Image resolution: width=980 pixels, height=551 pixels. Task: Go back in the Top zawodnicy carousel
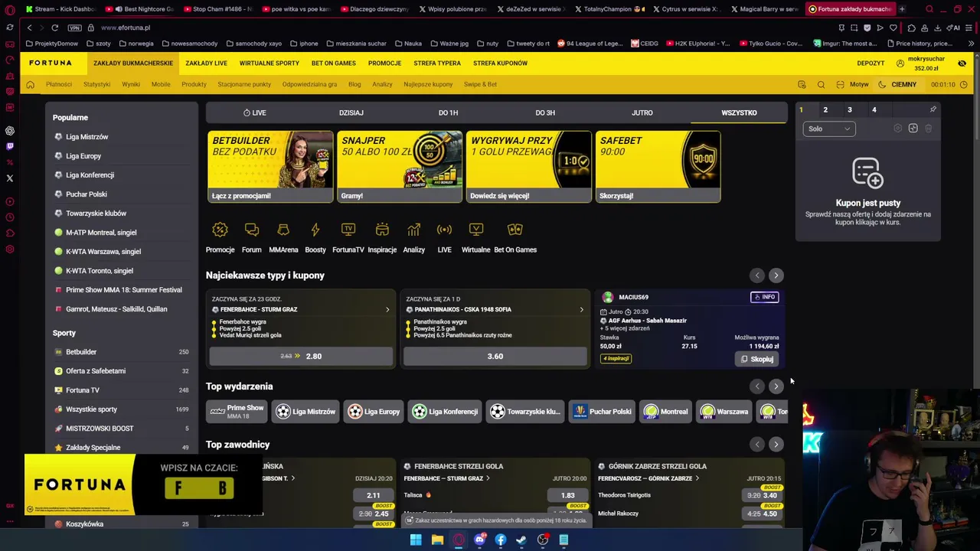[x=757, y=445]
